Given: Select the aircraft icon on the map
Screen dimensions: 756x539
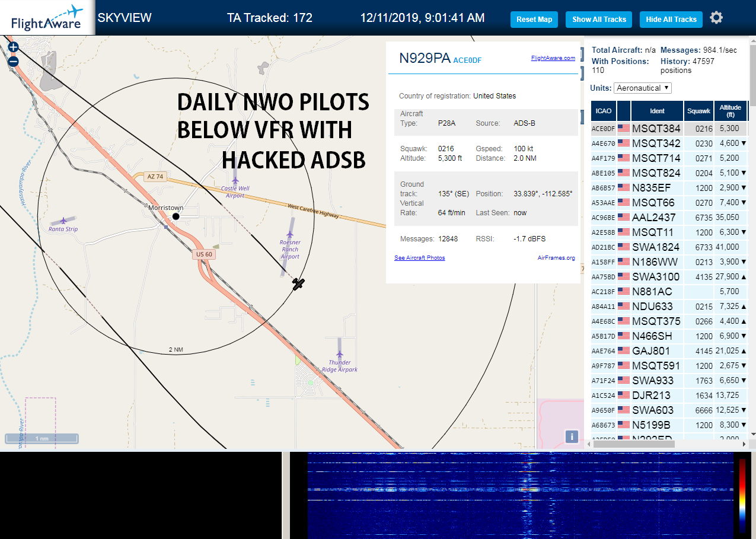Looking at the screenshot, I should pyautogui.click(x=298, y=284).
